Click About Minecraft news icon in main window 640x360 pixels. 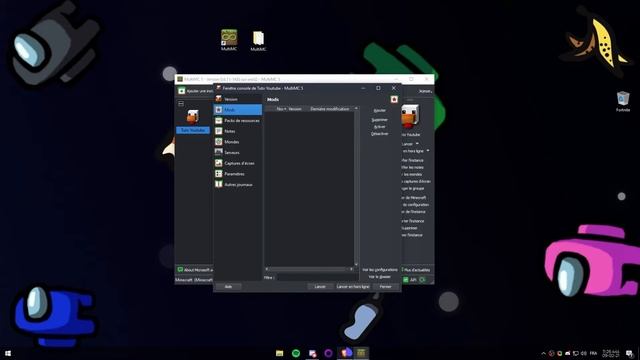tap(180, 270)
